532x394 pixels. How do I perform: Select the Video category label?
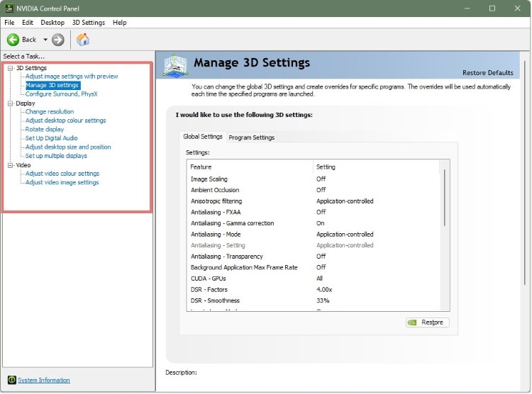23,165
